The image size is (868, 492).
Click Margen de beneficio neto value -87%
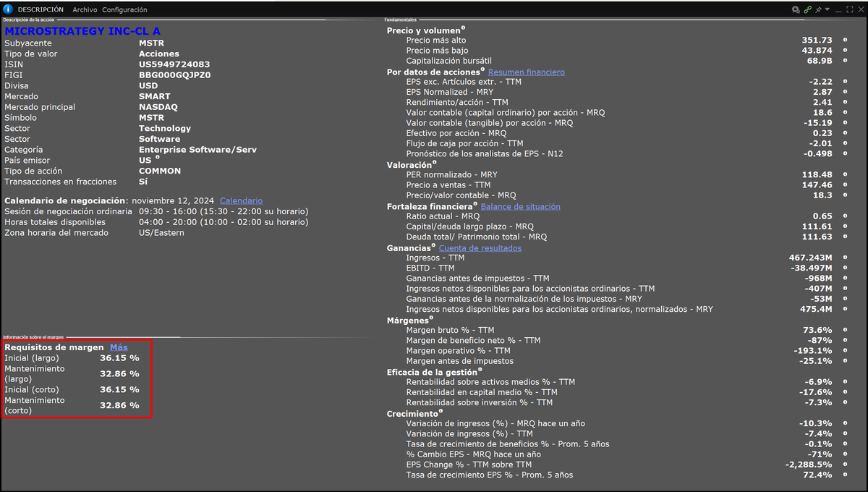[x=822, y=340]
